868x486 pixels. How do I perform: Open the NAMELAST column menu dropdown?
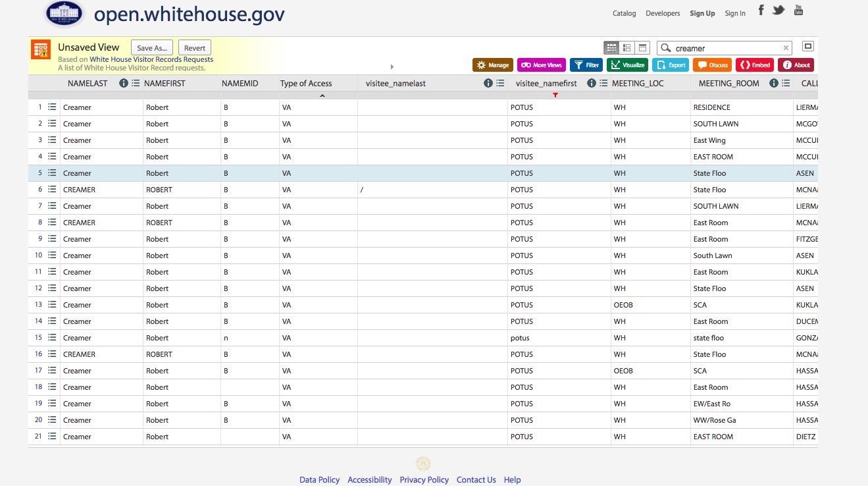[x=135, y=83]
